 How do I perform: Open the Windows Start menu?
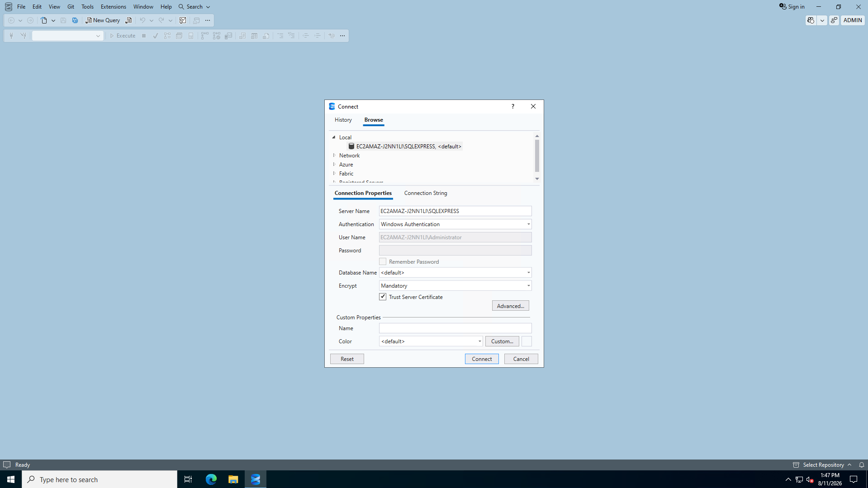11,479
